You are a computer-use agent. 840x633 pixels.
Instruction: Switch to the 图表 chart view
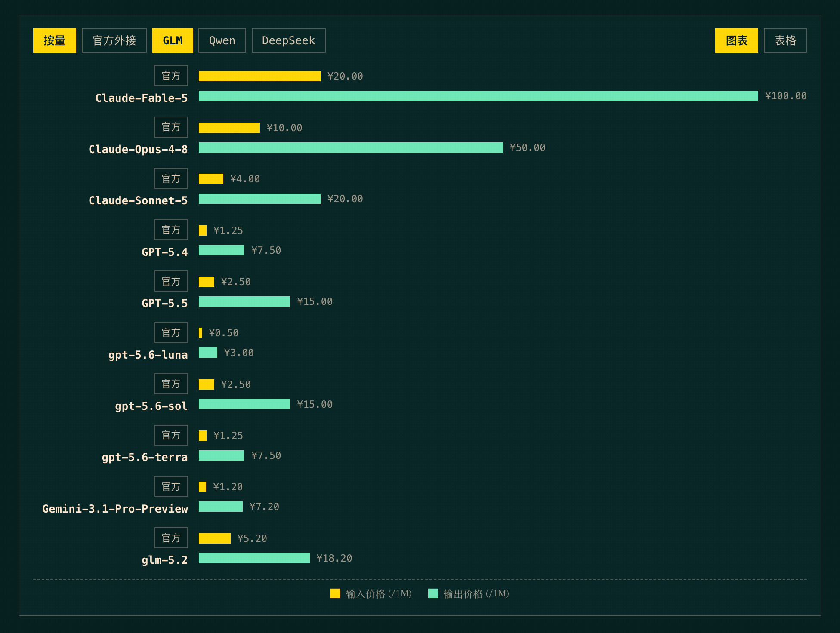click(736, 40)
